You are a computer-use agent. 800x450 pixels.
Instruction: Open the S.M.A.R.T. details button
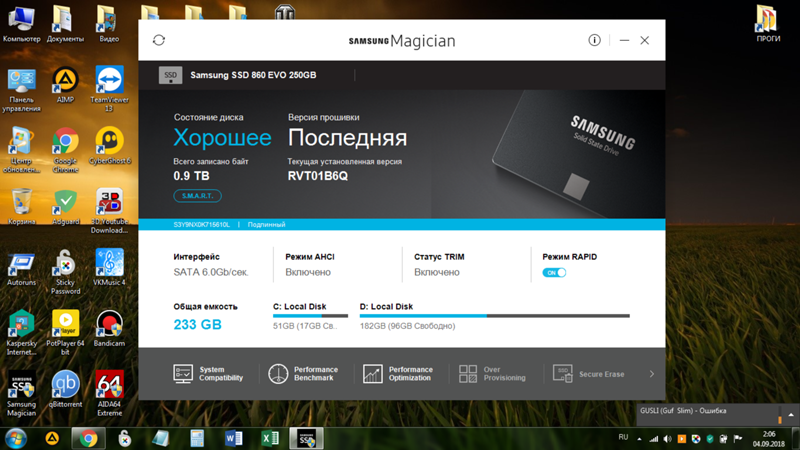click(x=197, y=196)
